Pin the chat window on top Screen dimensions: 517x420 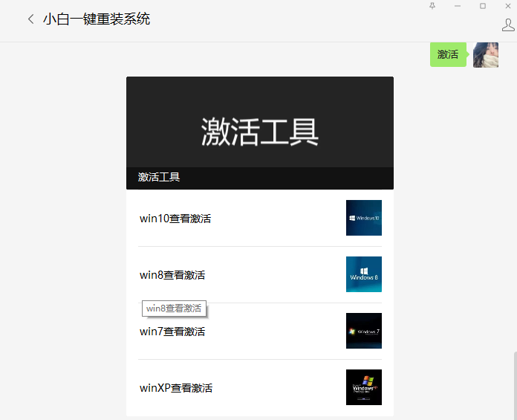432,6
